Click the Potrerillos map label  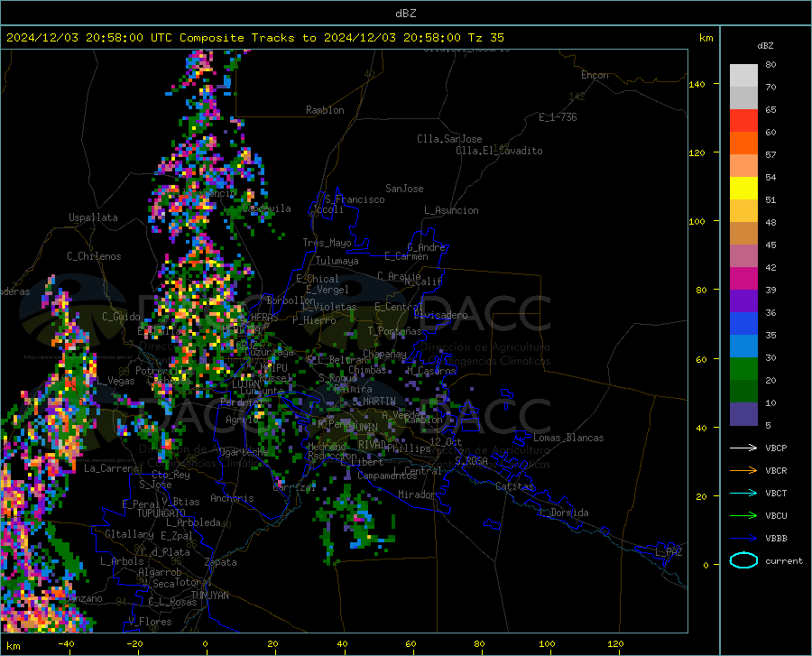point(165,371)
